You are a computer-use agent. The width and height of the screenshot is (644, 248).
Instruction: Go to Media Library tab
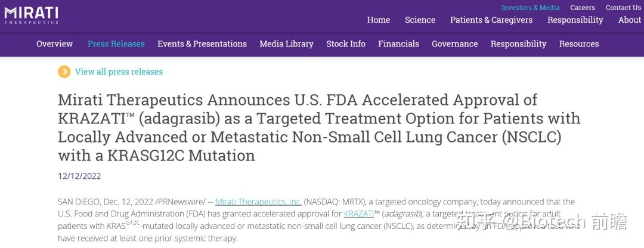click(x=286, y=44)
